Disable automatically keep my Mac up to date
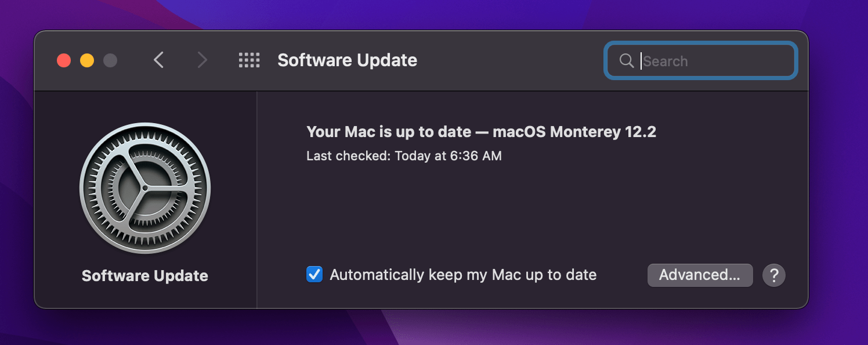This screenshot has height=345, width=868. click(314, 274)
